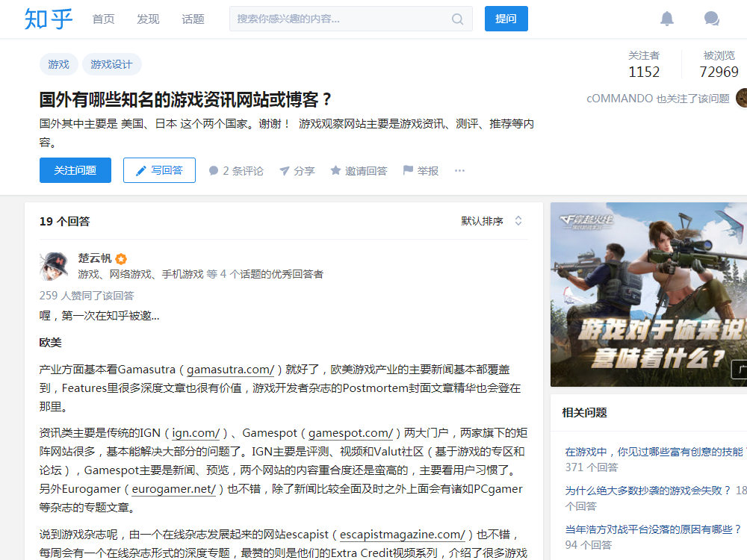Click the Zhihu 知乎 logo
Image resolution: width=747 pixels, height=560 pixels.
click(x=48, y=19)
